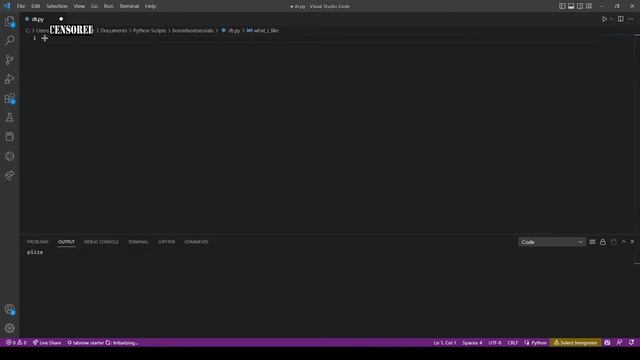Change file encoding via UTF-8
This screenshot has height=360, width=640.
pos(494,342)
